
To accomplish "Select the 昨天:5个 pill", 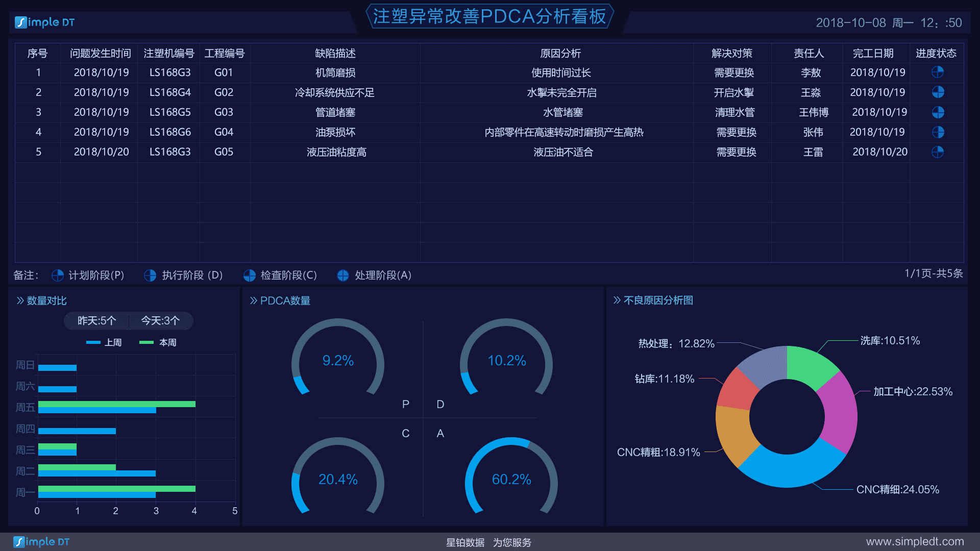I will coord(96,321).
